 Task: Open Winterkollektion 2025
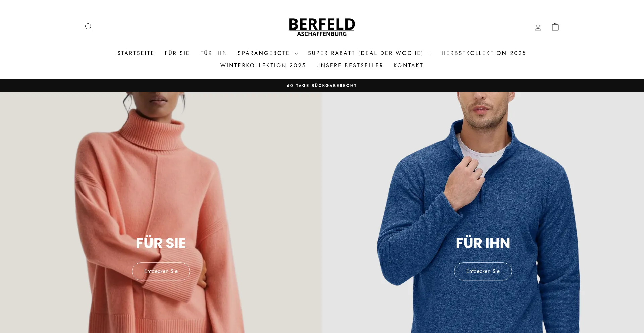tap(263, 66)
